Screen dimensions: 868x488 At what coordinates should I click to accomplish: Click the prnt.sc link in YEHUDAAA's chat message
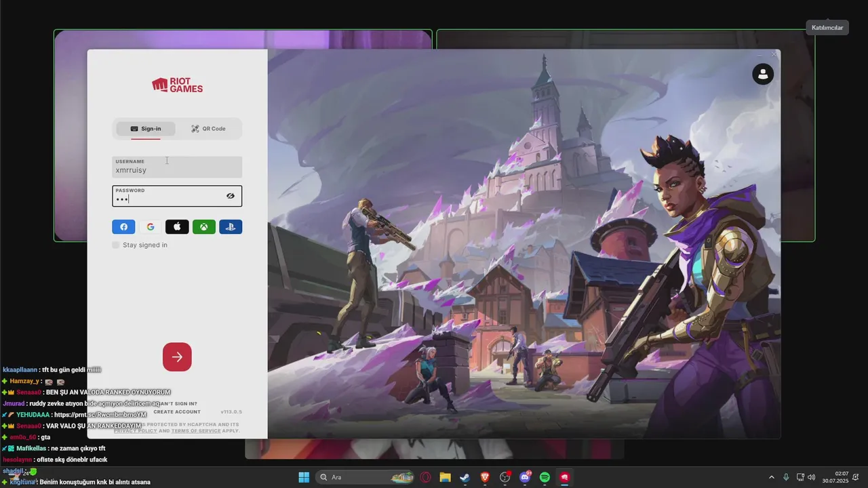click(x=100, y=415)
